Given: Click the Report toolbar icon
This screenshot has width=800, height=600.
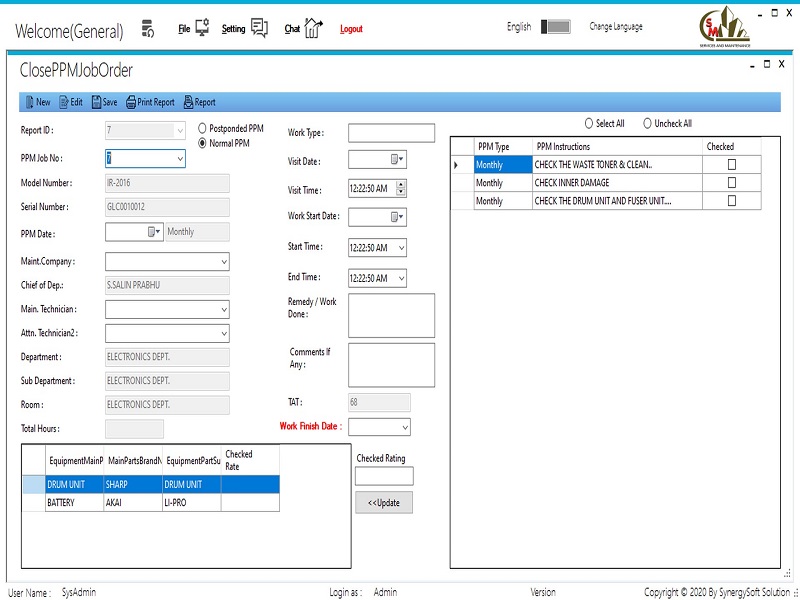Looking at the screenshot, I should (188, 102).
